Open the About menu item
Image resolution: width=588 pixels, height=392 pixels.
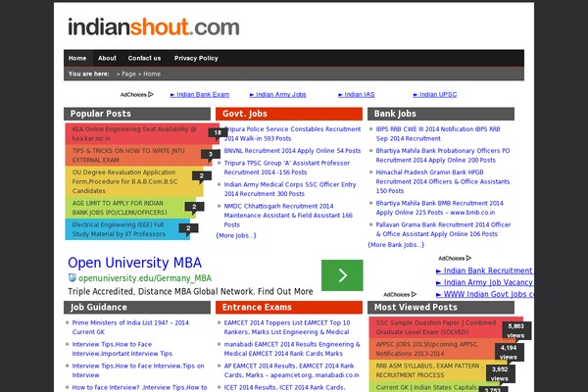pyautogui.click(x=107, y=58)
